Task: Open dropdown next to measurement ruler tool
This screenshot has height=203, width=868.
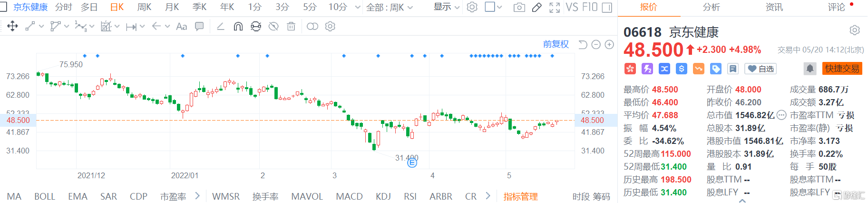Action: click(x=117, y=27)
